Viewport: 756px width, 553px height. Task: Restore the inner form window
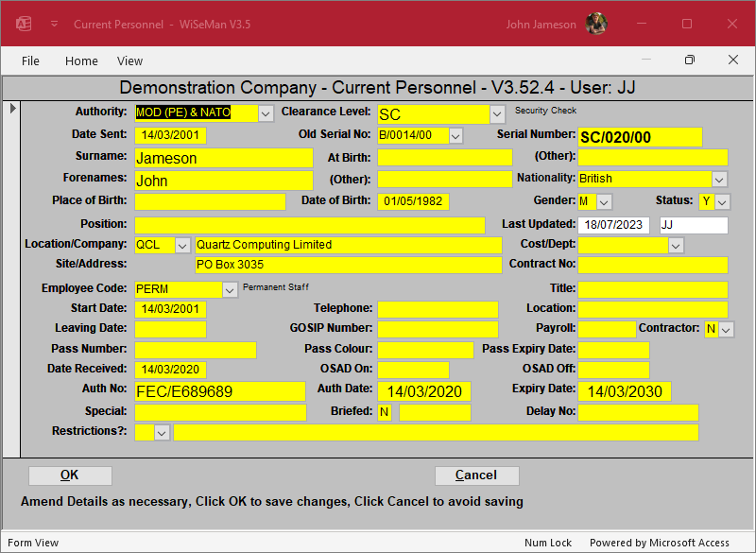coord(690,60)
